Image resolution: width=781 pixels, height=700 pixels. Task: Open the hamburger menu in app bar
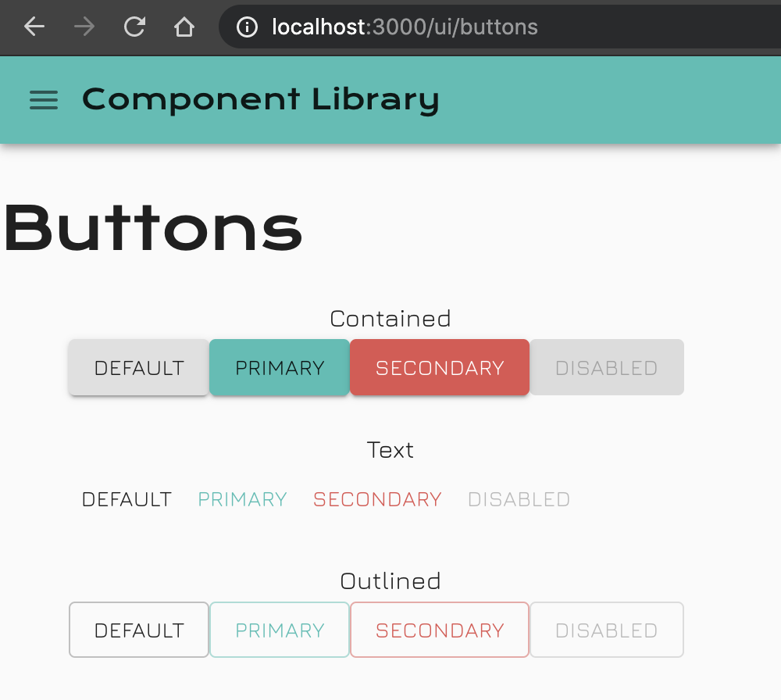tap(44, 100)
